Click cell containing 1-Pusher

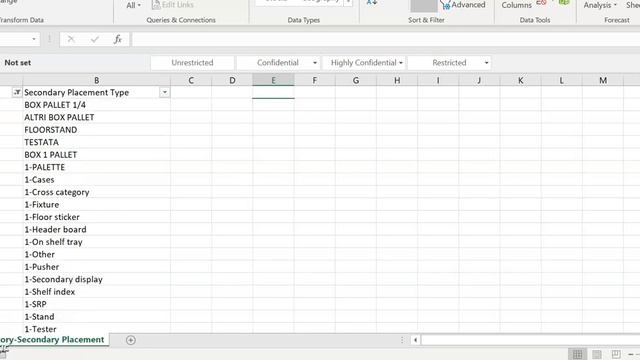[96, 267]
